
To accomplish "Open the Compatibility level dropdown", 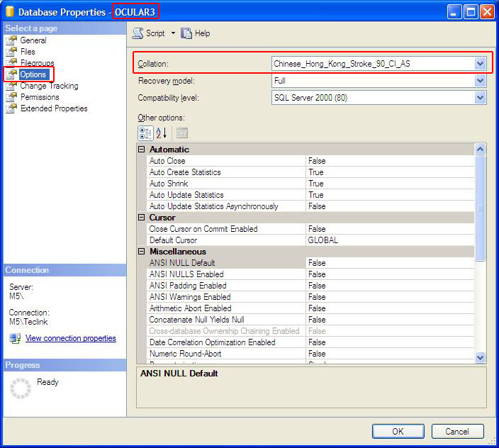I will 481,97.
